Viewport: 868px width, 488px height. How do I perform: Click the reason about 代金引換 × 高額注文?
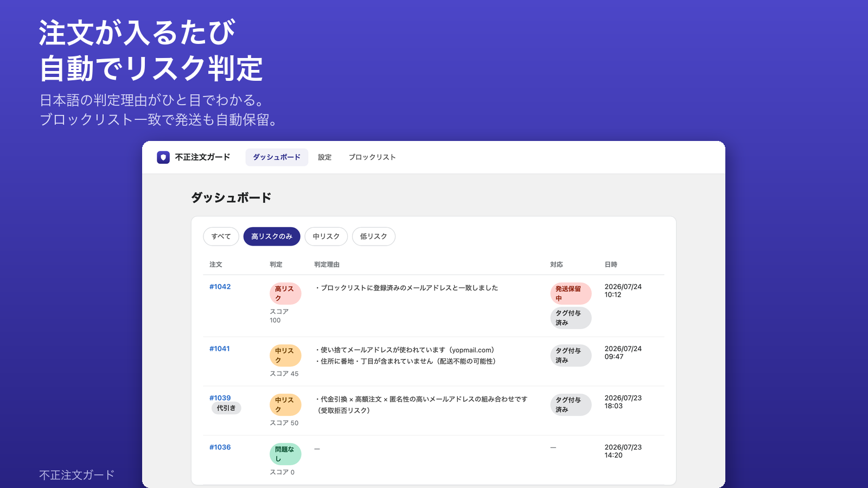click(x=421, y=404)
